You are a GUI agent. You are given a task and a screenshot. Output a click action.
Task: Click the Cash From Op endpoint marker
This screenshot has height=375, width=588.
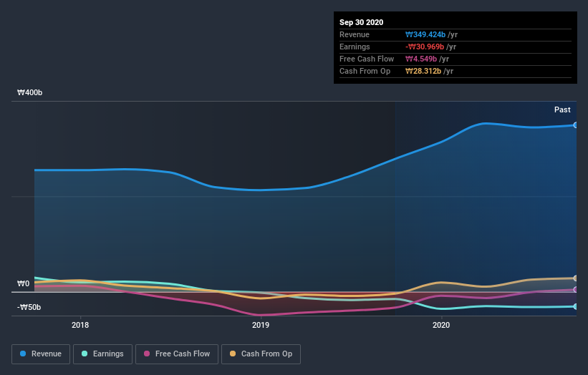pyautogui.click(x=576, y=278)
